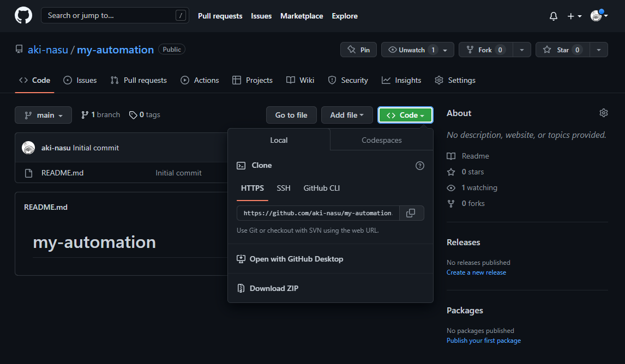Star the repository
The image size is (625, 364).
coord(562,50)
